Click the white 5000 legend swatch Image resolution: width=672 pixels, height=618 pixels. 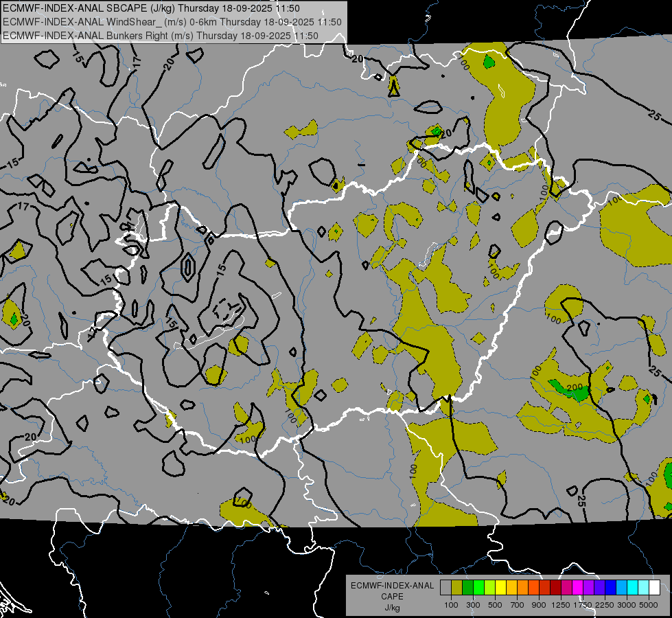point(655,588)
